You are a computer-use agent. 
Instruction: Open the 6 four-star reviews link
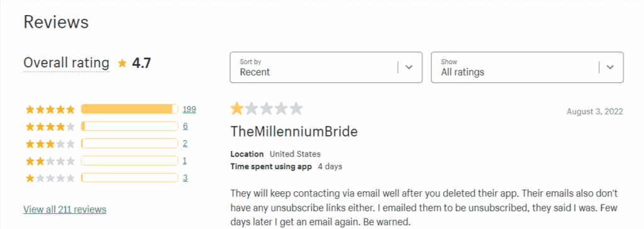tap(186, 126)
